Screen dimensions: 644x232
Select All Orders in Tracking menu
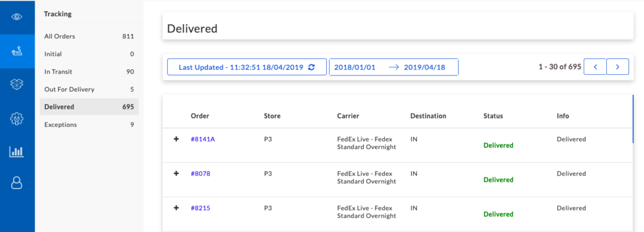pyautogui.click(x=89, y=36)
